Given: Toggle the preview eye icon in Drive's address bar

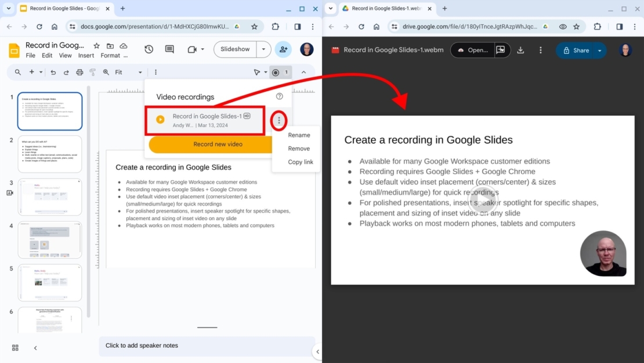Looking at the screenshot, I should tap(563, 26).
